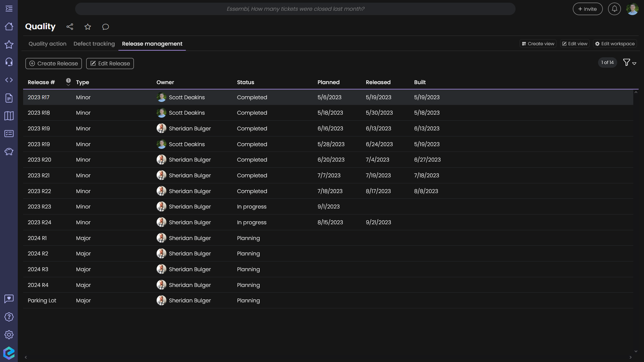Image resolution: width=644 pixels, height=362 pixels.
Task: Open the user profile avatar
Action: pyautogui.click(x=632, y=9)
